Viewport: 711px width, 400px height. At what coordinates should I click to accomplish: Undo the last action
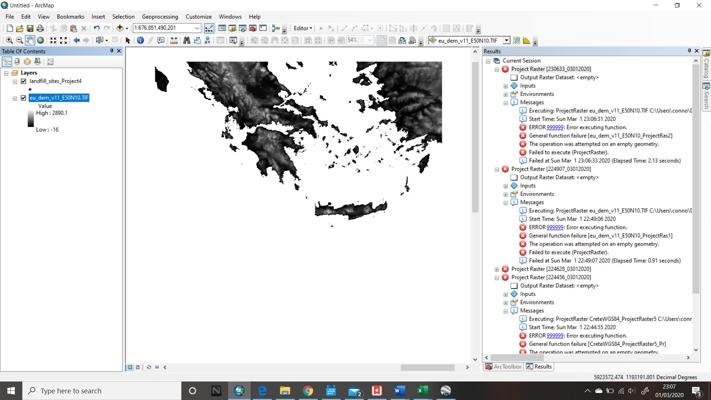click(x=96, y=28)
